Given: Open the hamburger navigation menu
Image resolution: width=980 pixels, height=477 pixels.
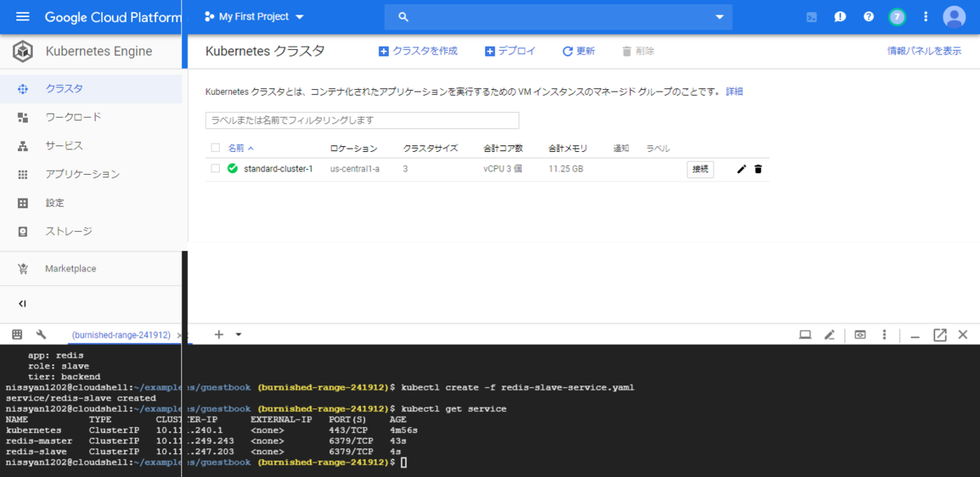Looking at the screenshot, I should (x=22, y=16).
